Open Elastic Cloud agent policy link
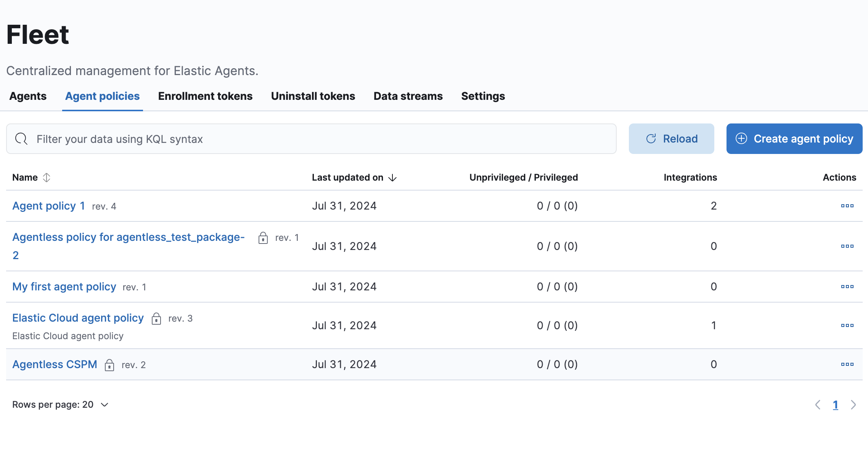 coord(78,318)
